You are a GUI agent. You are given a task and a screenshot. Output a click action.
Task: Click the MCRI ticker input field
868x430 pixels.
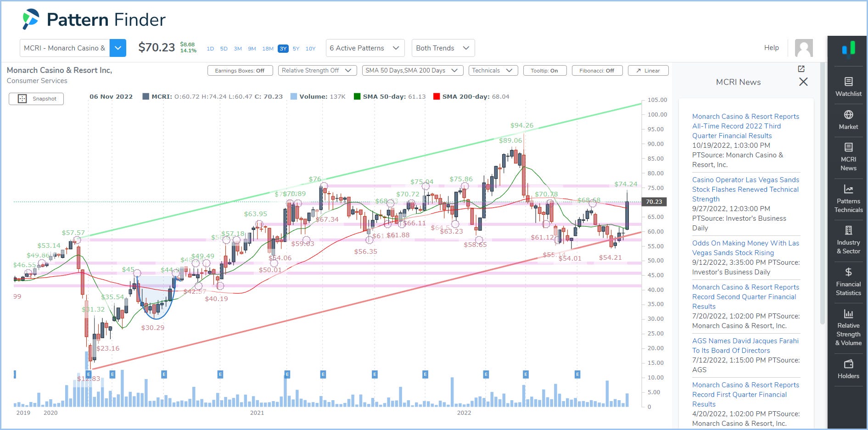(65, 48)
